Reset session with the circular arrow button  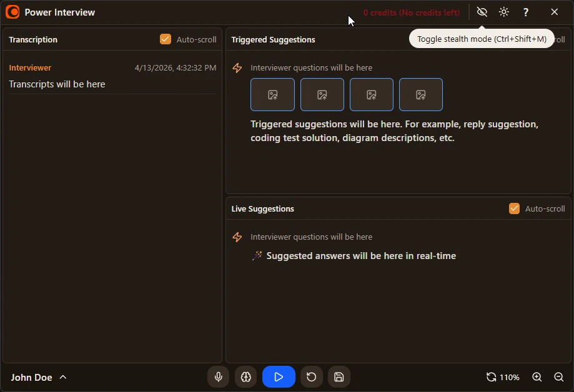311,376
